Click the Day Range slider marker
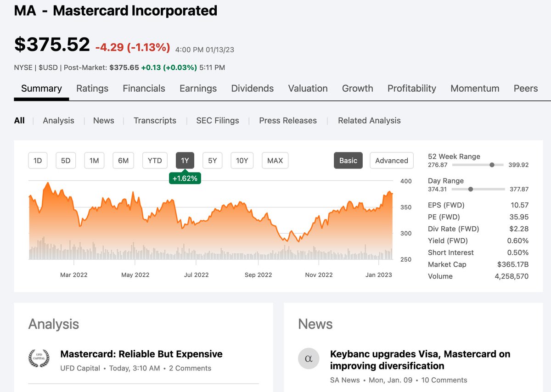The height and width of the screenshot is (392, 551). click(x=471, y=189)
